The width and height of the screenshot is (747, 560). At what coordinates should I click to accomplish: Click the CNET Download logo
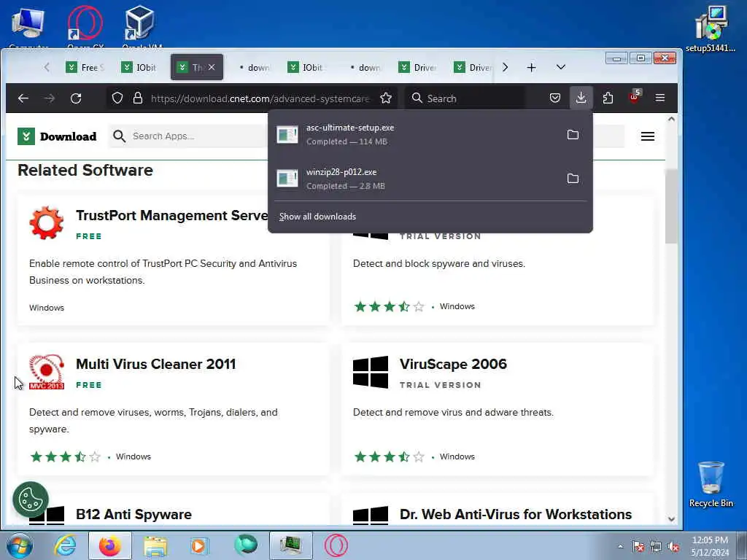click(x=57, y=136)
